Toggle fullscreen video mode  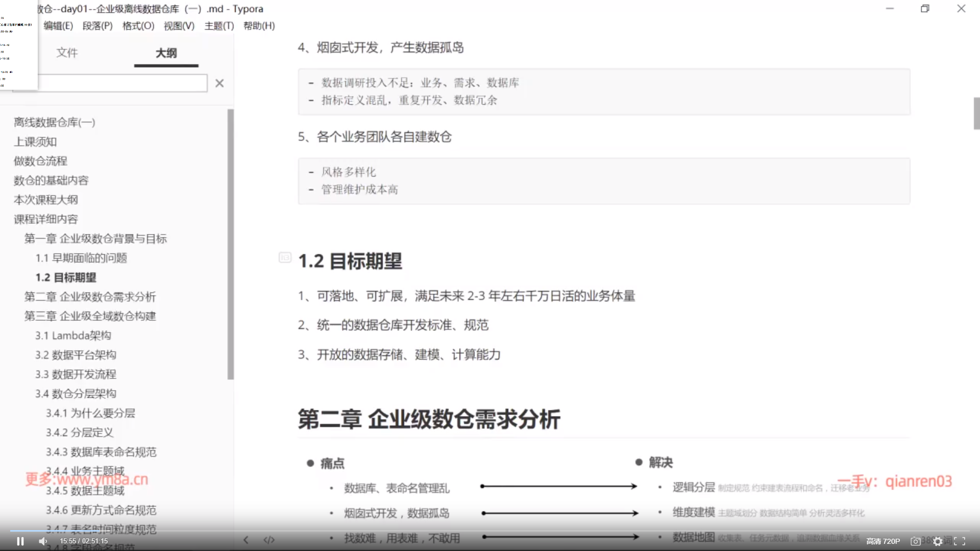click(960, 541)
